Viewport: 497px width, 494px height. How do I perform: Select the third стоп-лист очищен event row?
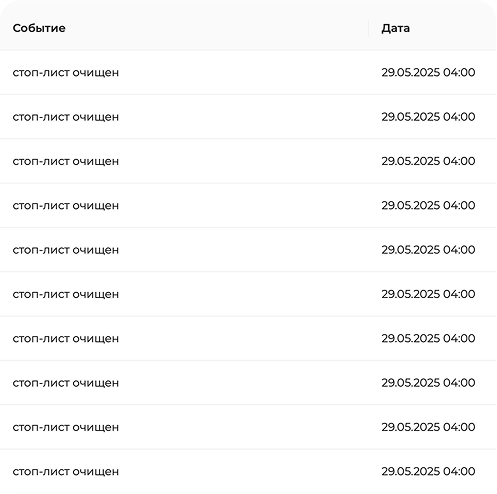click(x=248, y=161)
